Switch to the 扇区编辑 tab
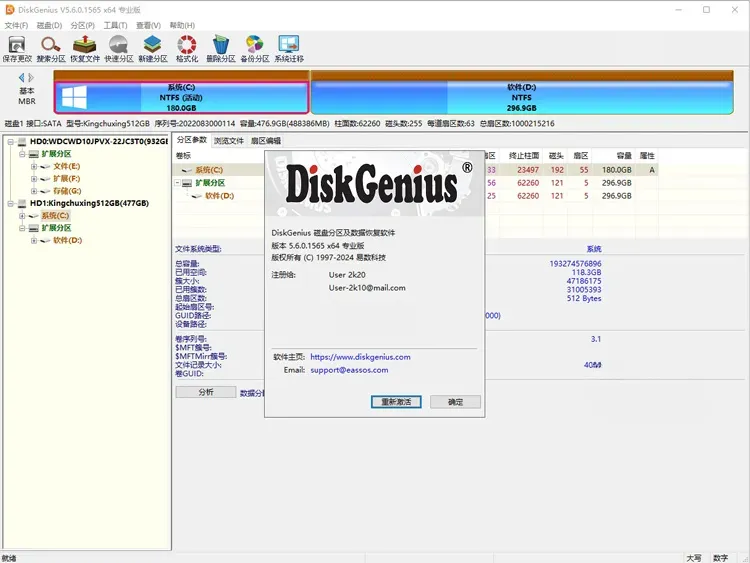The height and width of the screenshot is (563, 750). 265,141
